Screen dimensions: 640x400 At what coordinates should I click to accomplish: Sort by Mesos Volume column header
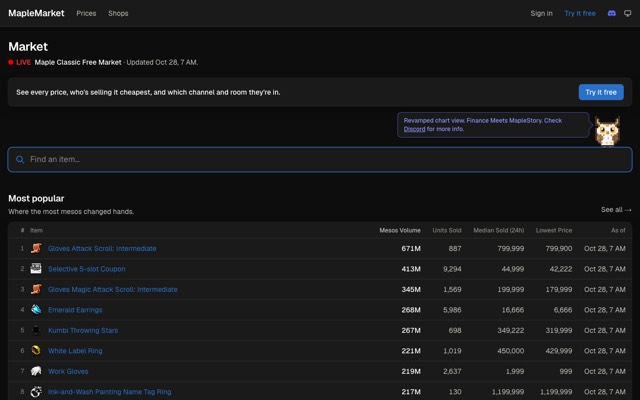[400, 230]
